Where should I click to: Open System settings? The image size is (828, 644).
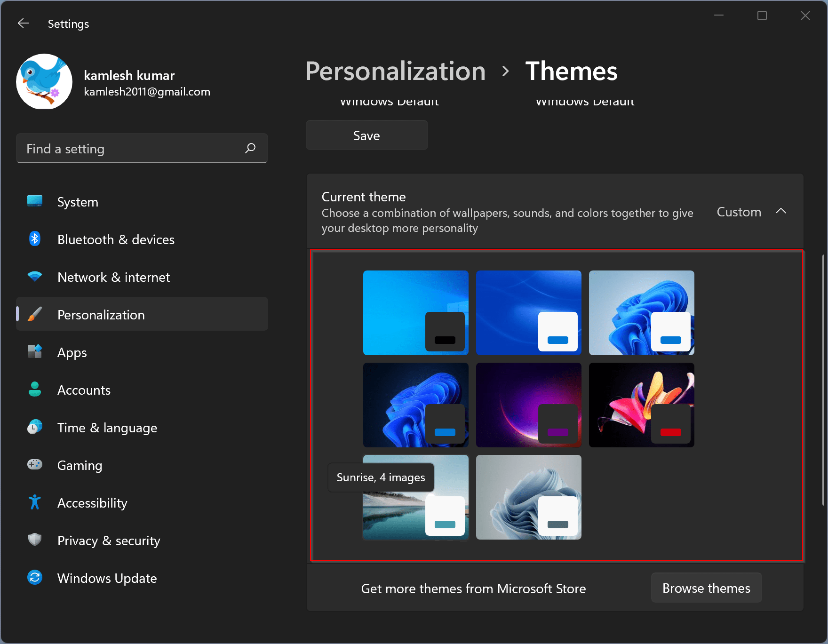142,202
